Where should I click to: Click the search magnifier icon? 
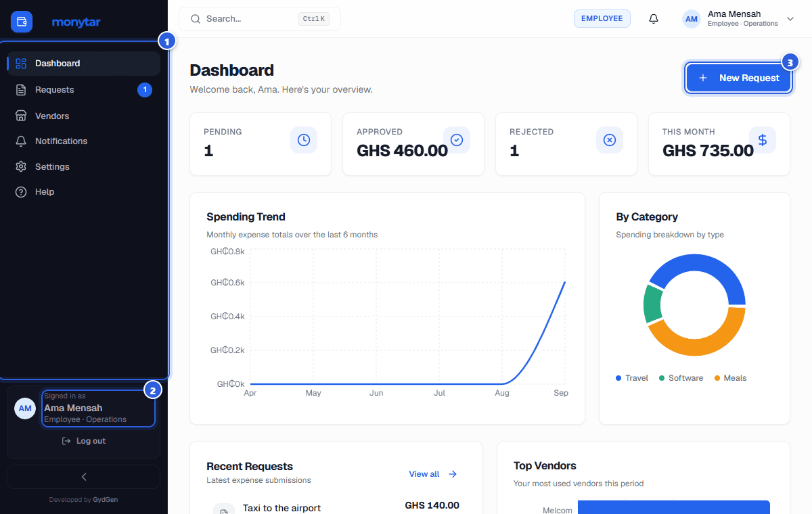pyautogui.click(x=196, y=19)
